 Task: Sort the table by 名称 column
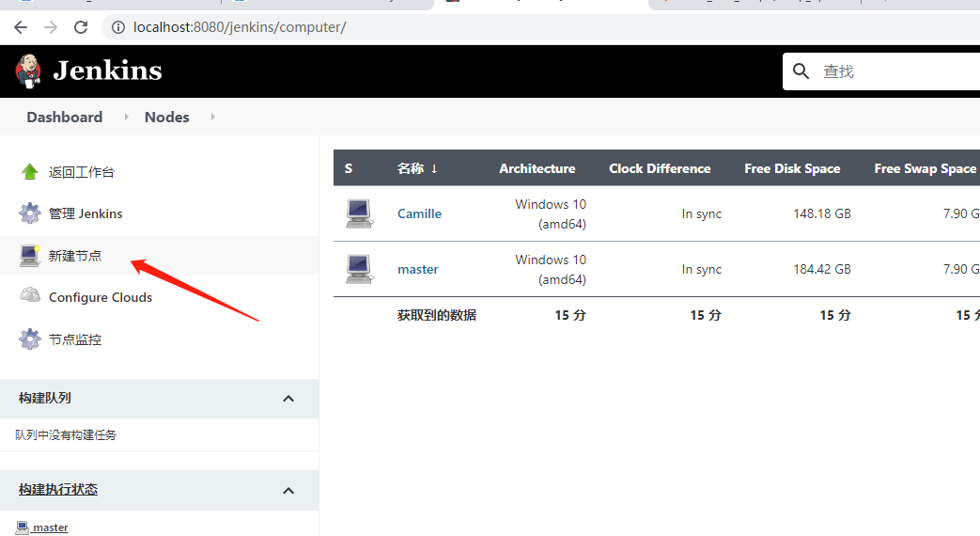pos(417,168)
